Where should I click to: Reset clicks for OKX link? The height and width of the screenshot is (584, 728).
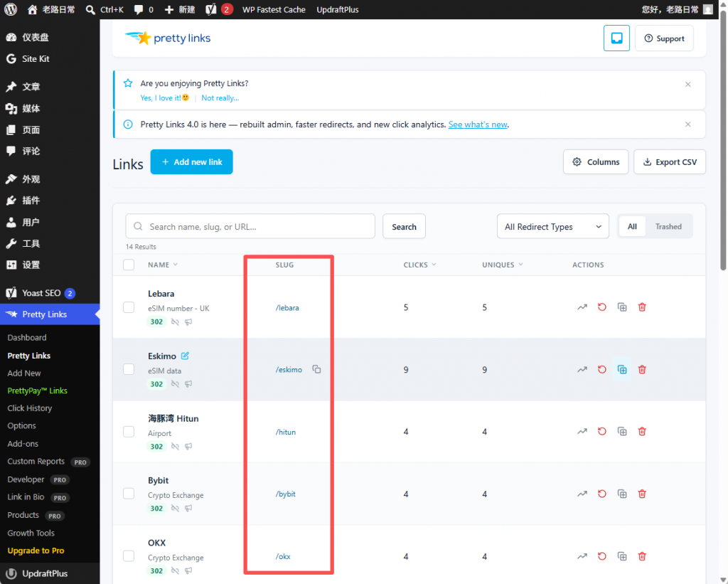[x=602, y=556]
